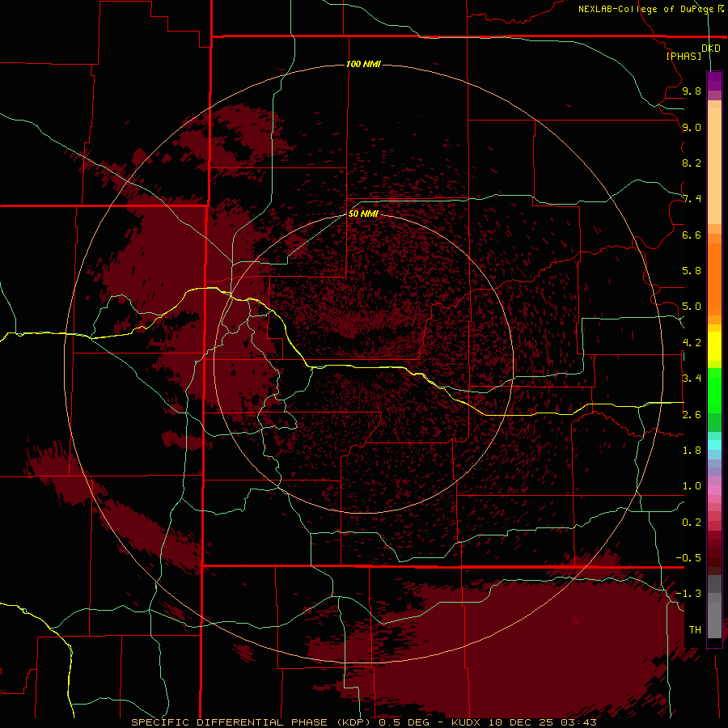The height and width of the screenshot is (728, 728).
Task: Pick the cyan swatch on the color bar
Action: point(714,445)
